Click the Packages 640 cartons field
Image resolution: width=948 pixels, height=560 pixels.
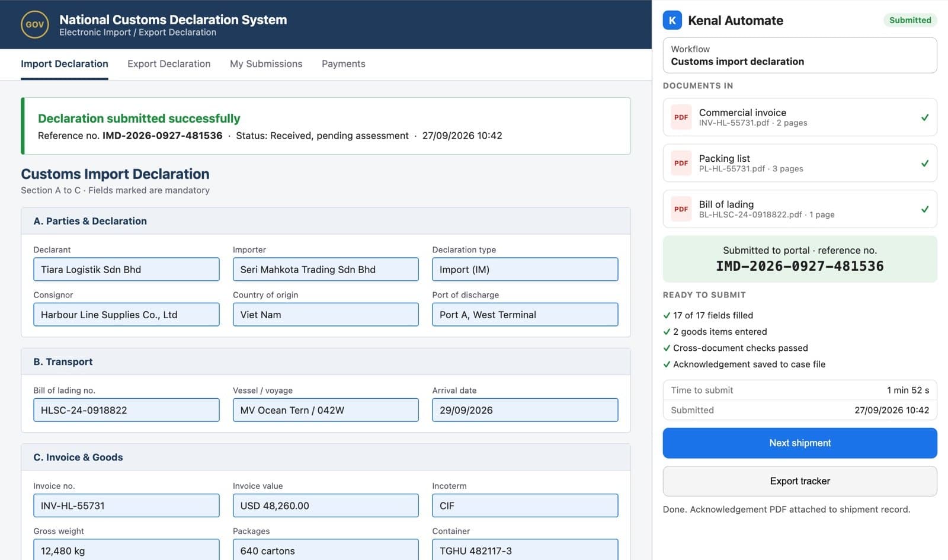point(326,550)
